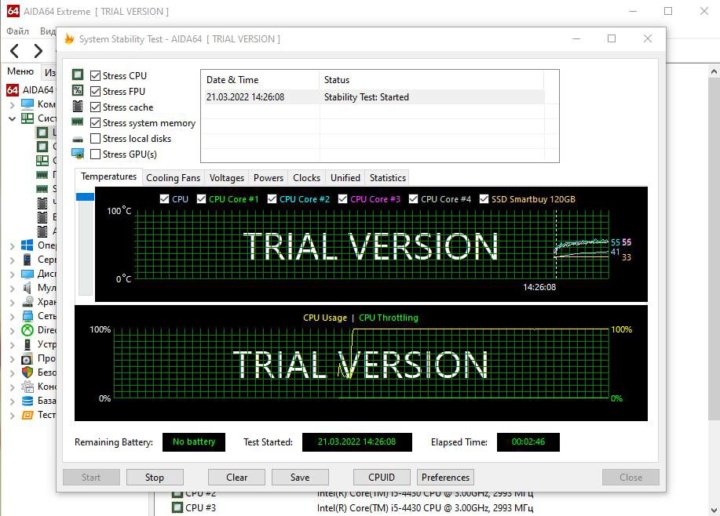Open the Preferences dialog

(445, 477)
